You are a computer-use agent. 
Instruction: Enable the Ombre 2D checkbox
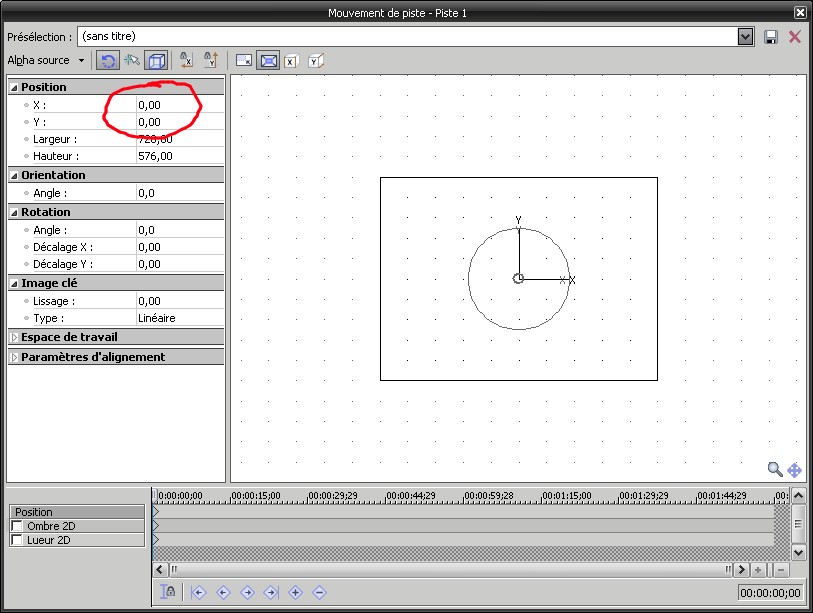17,526
